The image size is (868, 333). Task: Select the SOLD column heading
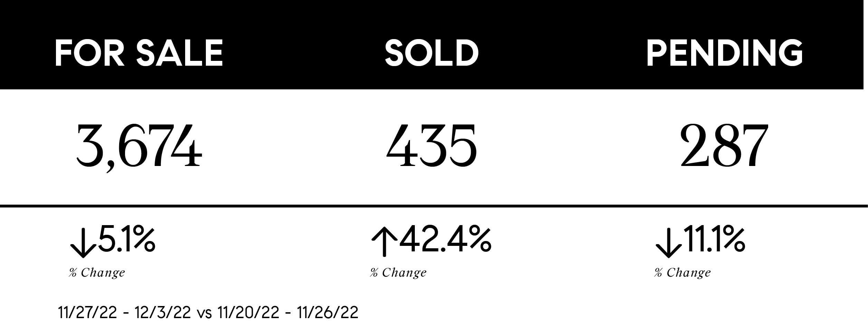[x=432, y=53]
